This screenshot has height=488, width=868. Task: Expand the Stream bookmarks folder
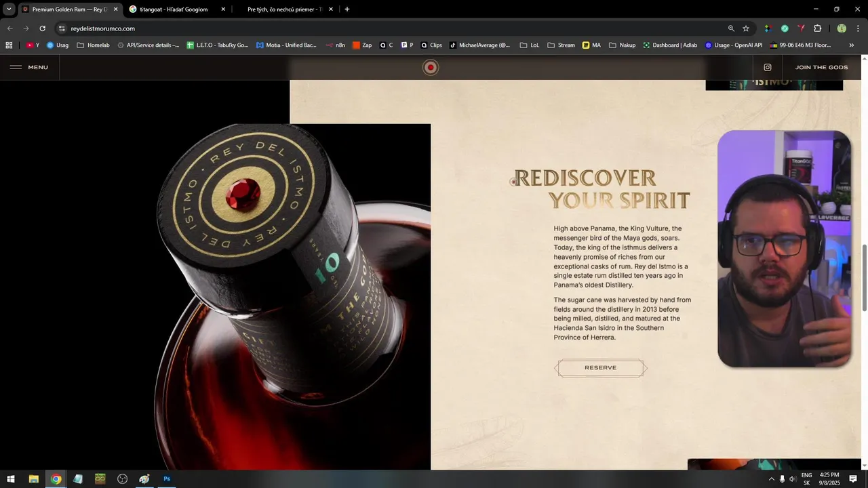click(x=561, y=45)
